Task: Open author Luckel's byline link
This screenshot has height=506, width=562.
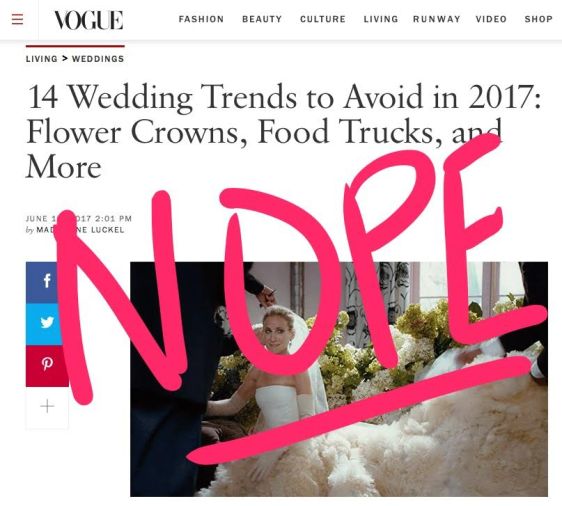Action: (80, 230)
